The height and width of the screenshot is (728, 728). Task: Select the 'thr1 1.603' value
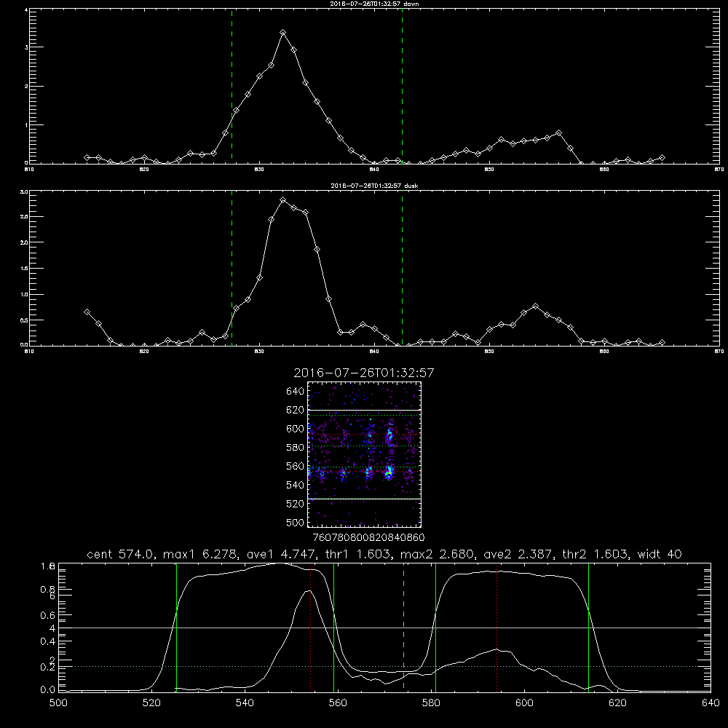[357, 554]
